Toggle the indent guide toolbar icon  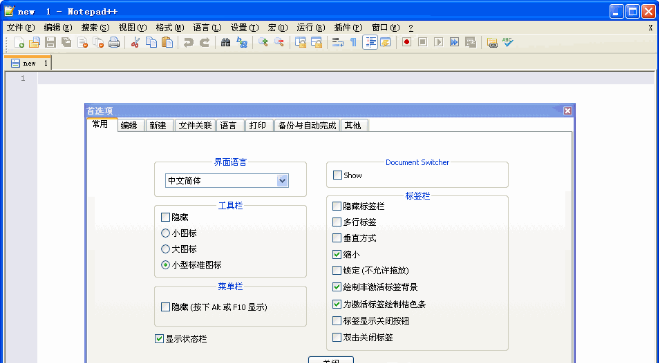coord(370,42)
